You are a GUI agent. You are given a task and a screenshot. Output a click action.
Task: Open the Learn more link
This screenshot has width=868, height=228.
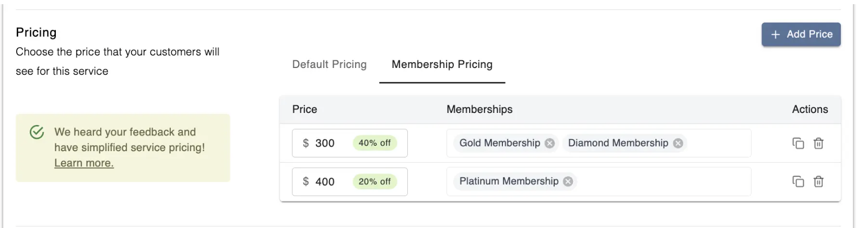(x=84, y=163)
